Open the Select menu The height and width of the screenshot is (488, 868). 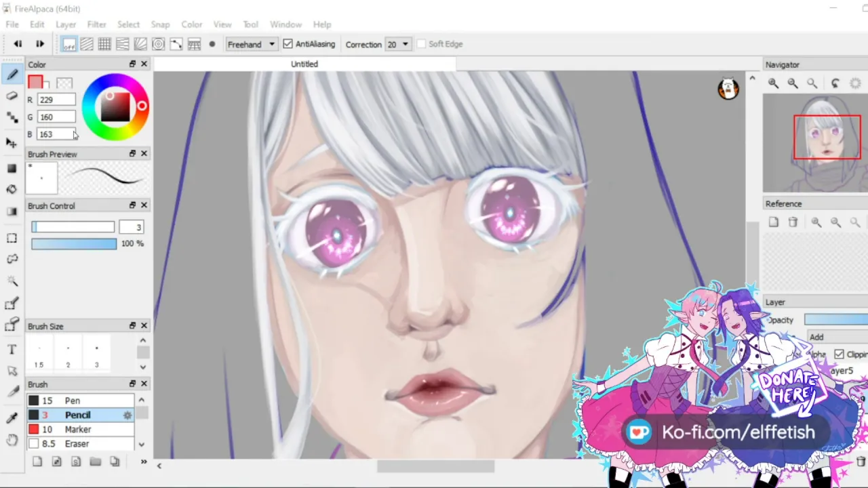tap(128, 24)
